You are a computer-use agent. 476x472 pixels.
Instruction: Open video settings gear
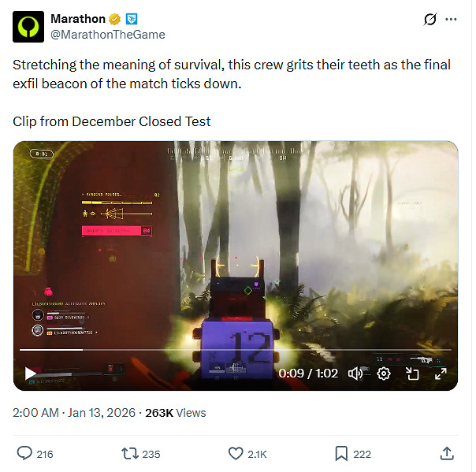click(x=384, y=374)
